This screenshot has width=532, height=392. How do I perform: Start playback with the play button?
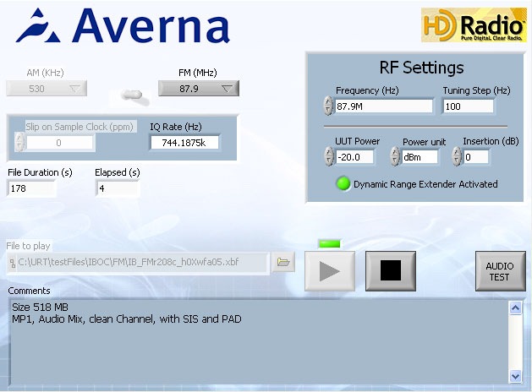330,271
